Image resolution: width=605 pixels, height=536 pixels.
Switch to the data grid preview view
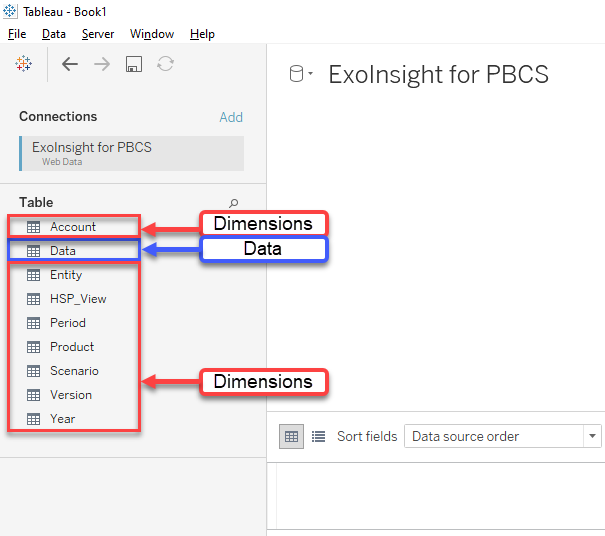291,436
